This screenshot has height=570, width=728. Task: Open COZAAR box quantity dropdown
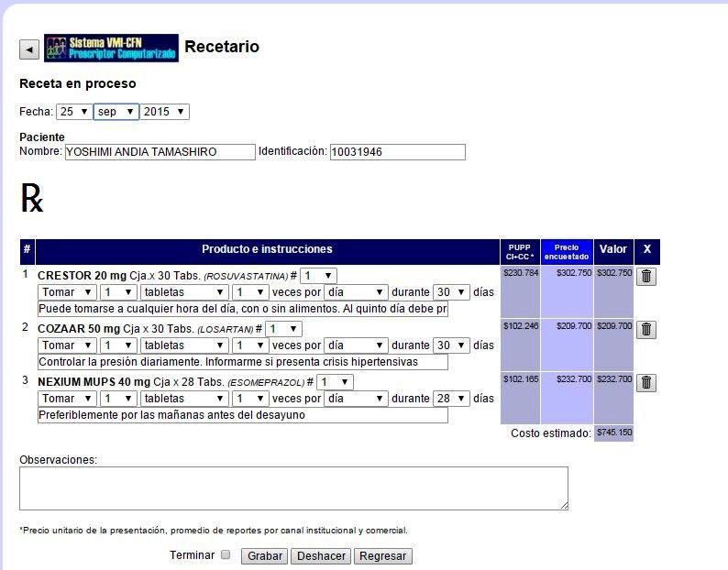point(283,329)
